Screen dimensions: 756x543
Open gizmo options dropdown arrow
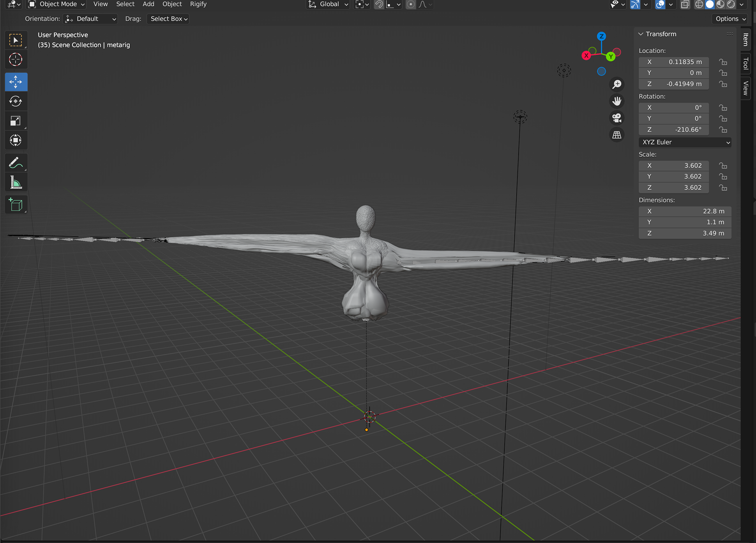tap(646, 4)
